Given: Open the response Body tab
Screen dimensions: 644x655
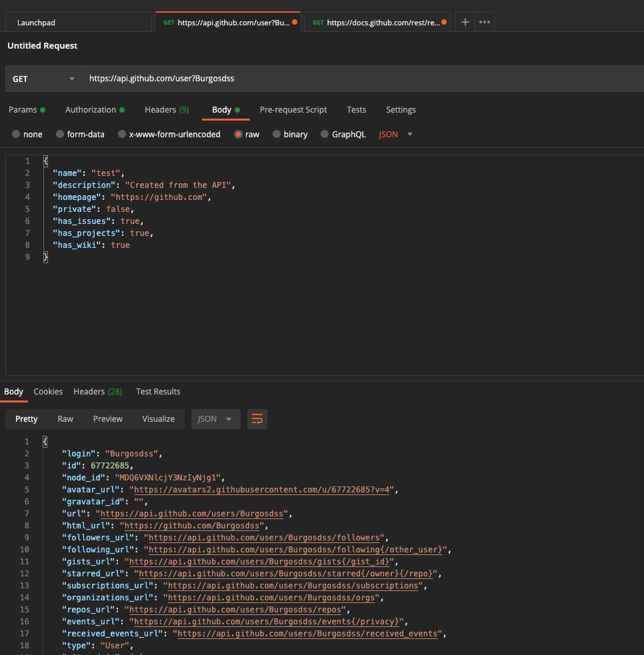Looking at the screenshot, I should click(x=14, y=392).
